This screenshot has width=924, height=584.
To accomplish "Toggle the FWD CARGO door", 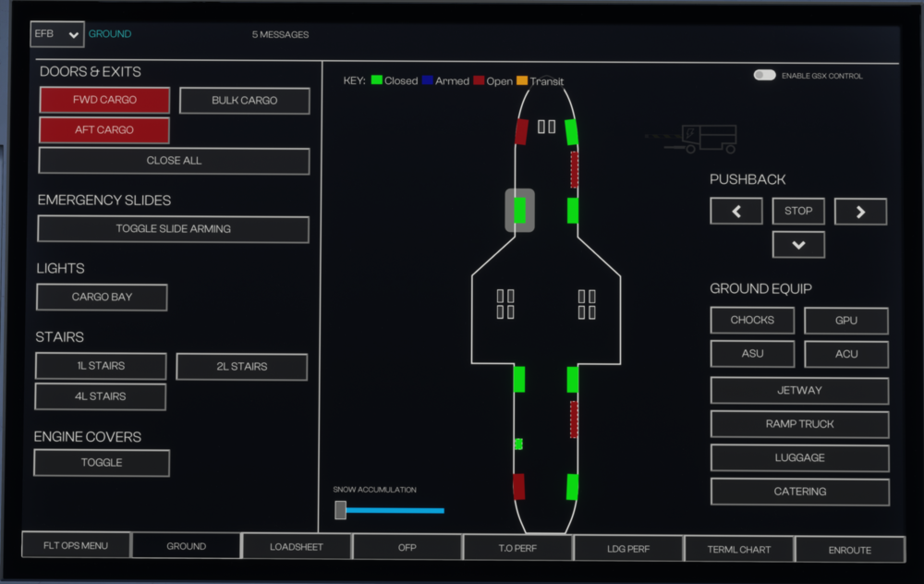I will [x=104, y=100].
